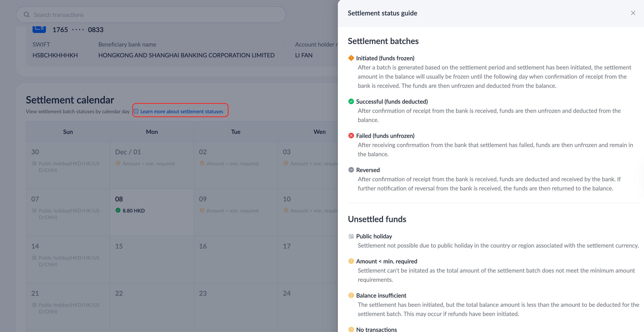Click the search magnifier icon

tap(26, 15)
